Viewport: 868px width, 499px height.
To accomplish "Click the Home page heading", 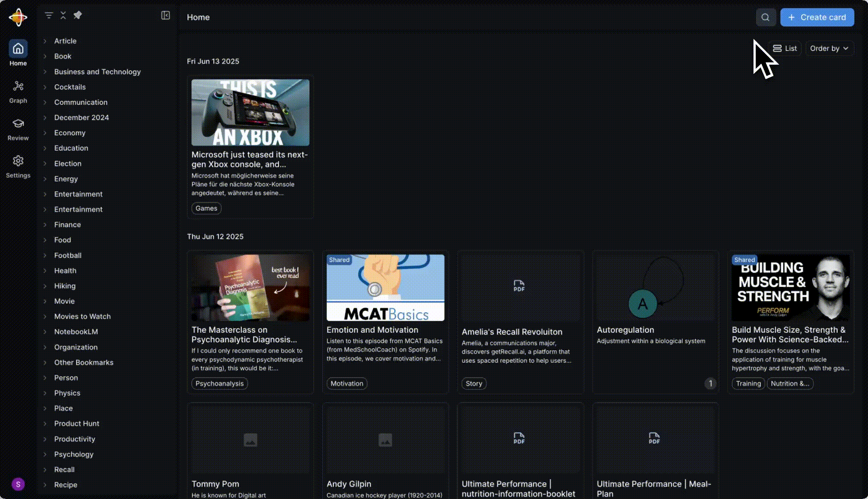I will pos(198,17).
